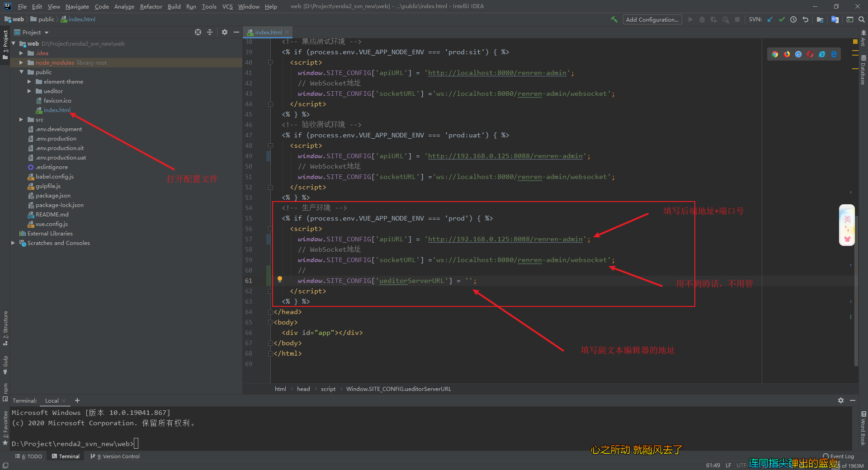Click the terminal command prompt line
The image size is (868, 470).
tap(75, 444)
